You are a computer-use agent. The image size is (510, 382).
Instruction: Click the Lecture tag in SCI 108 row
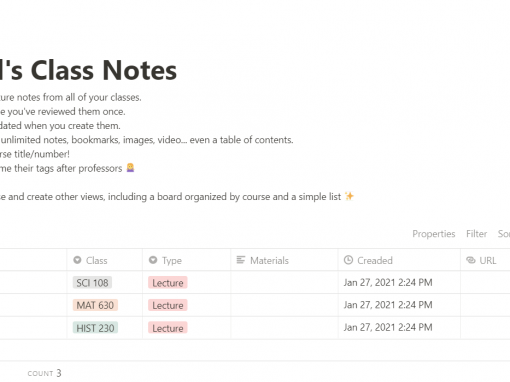[x=168, y=283]
